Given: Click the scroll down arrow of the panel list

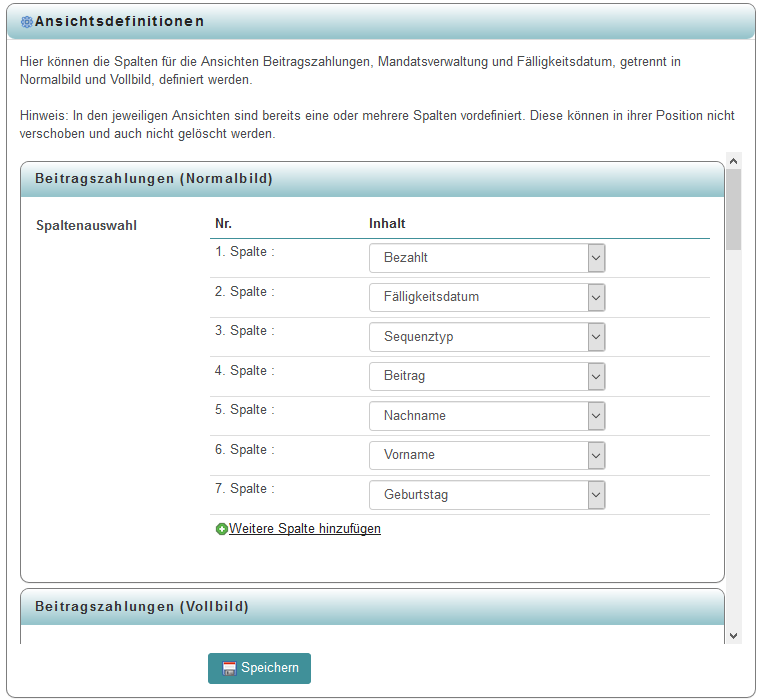Looking at the screenshot, I should click(733, 635).
